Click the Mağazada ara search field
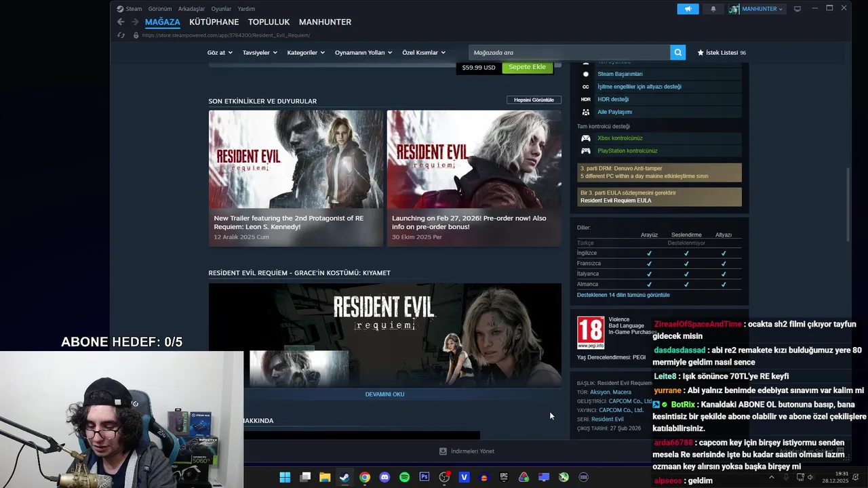This screenshot has width=868, height=488. [x=569, y=52]
